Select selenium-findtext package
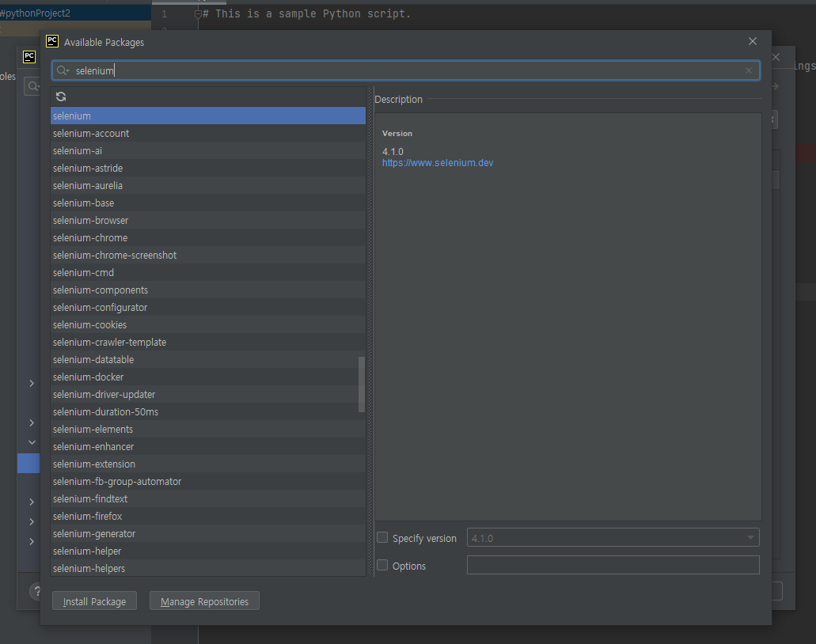This screenshot has width=816, height=644. [x=208, y=499]
